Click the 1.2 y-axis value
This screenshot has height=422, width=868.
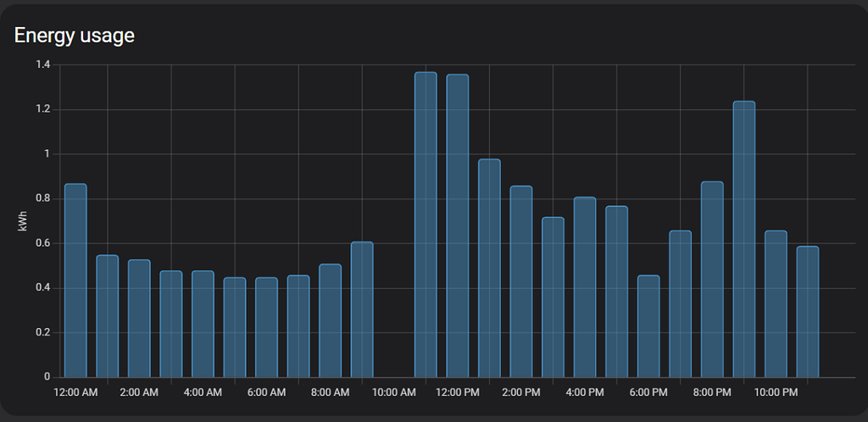(x=43, y=109)
